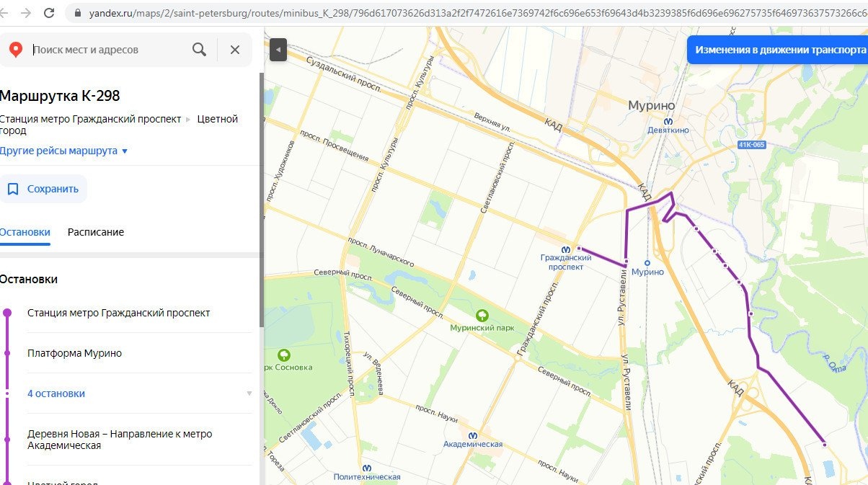Click the padlock site security icon
Image resolution: width=868 pixels, height=485 pixels.
click(78, 13)
